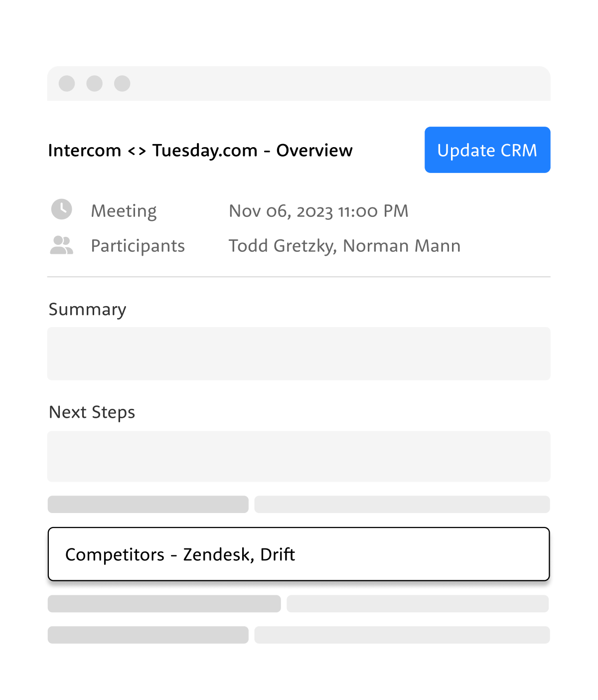Click the Next Steps section heading
This screenshot has height=700, width=598.
coord(92,412)
